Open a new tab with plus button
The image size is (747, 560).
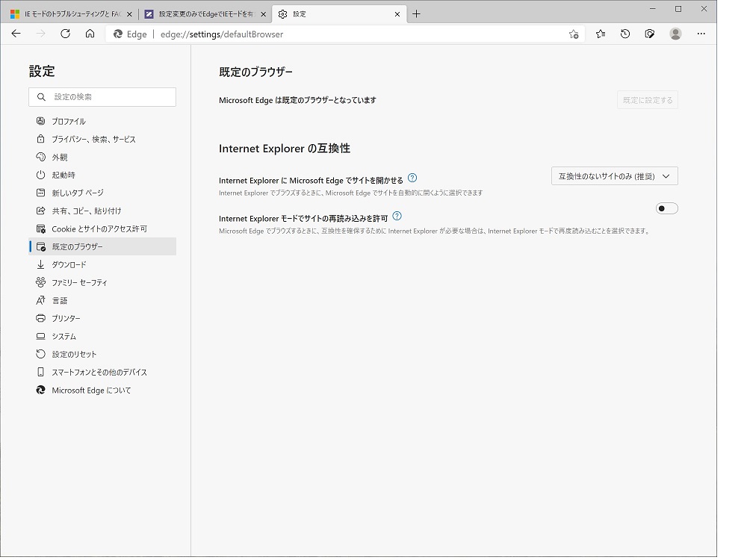pyautogui.click(x=416, y=13)
